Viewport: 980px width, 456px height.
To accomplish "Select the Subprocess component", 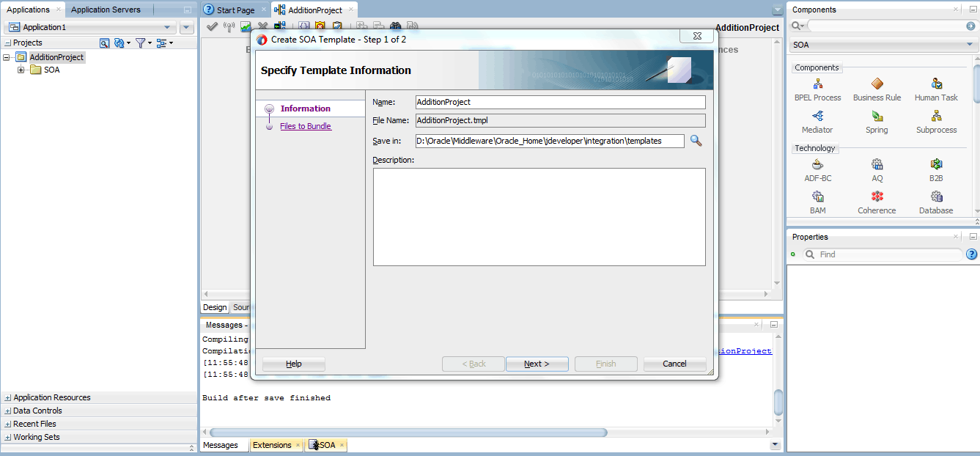I will pos(936,122).
